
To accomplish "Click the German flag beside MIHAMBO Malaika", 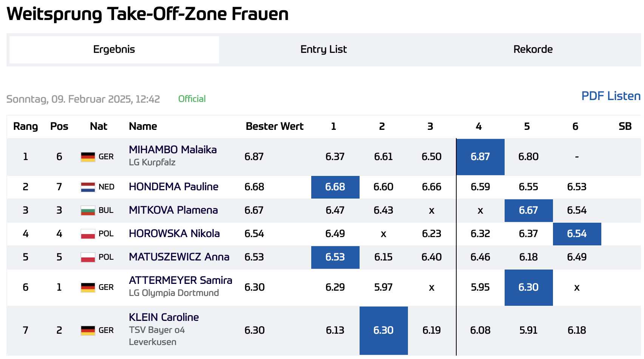I will (88, 157).
